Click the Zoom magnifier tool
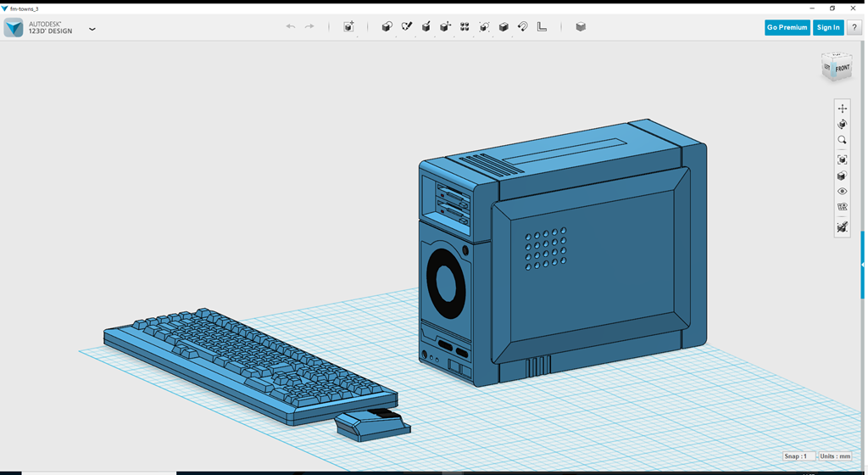This screenshot has width=868, height=475. click(842, 141)
